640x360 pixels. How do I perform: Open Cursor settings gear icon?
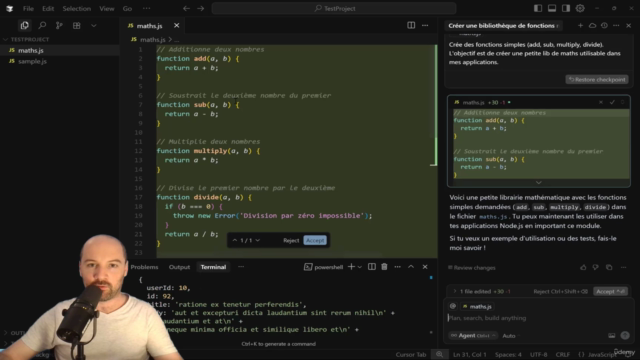point(580,8)
